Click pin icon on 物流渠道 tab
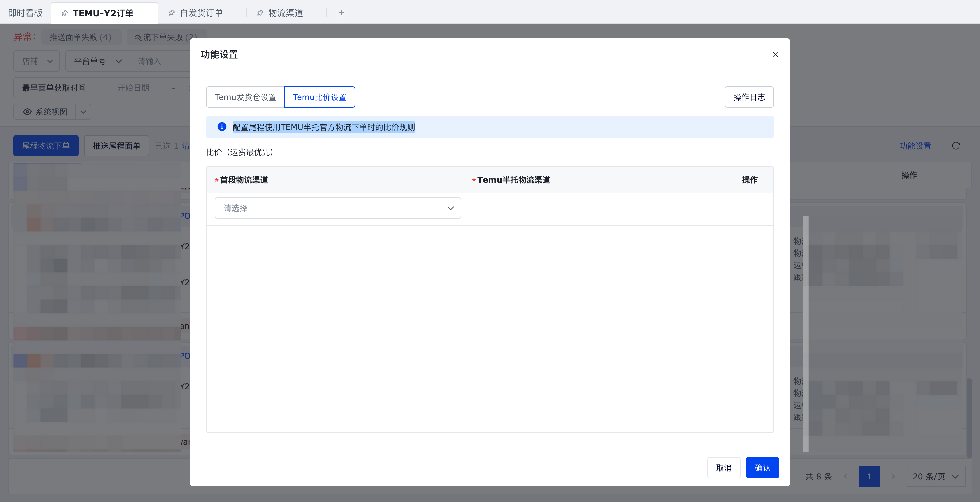 [260, 13]
